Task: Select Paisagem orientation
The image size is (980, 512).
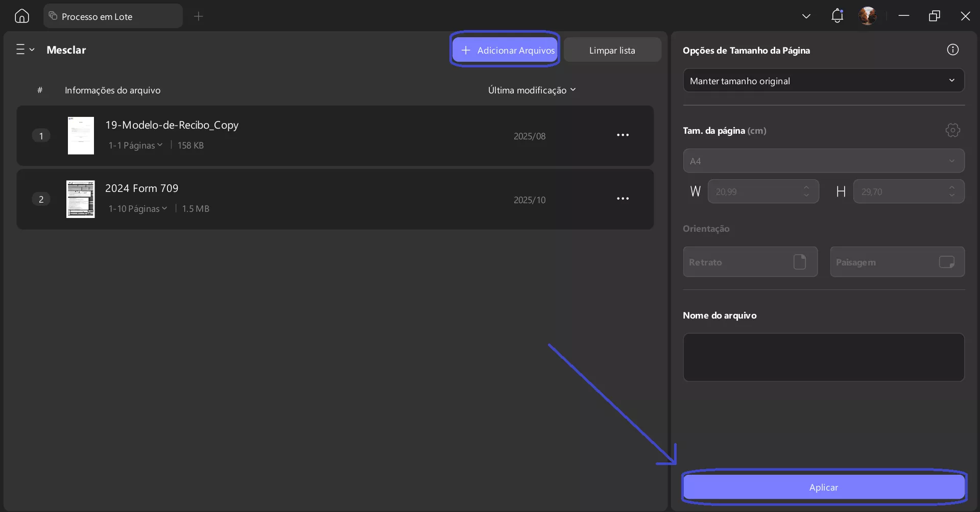Action: [x=897, y=261]
